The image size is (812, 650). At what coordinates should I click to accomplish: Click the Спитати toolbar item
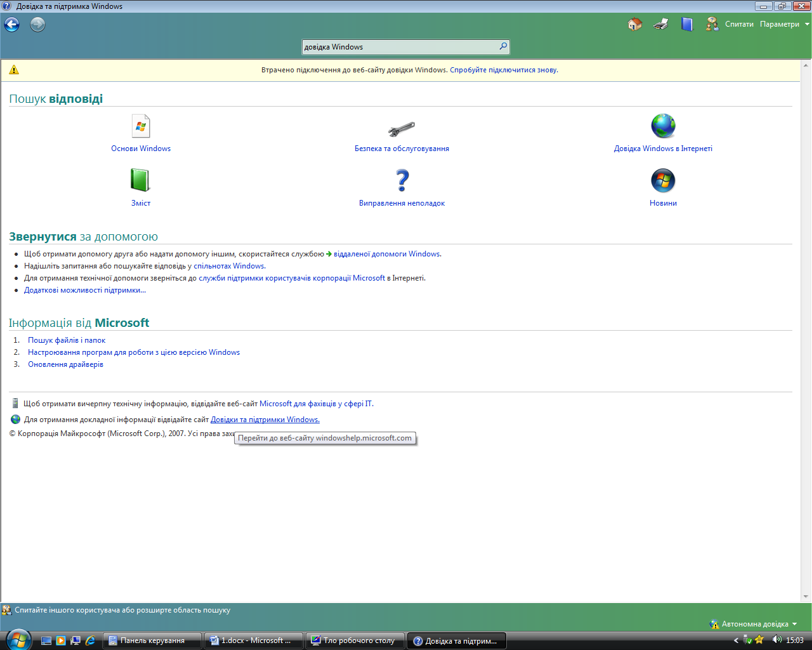coord(739,24)
